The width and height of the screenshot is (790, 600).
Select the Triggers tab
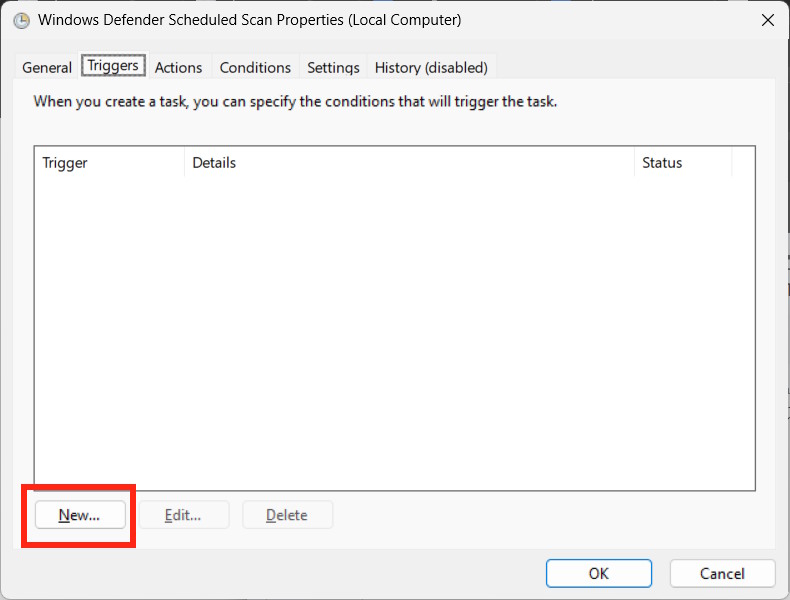[113, 66]
